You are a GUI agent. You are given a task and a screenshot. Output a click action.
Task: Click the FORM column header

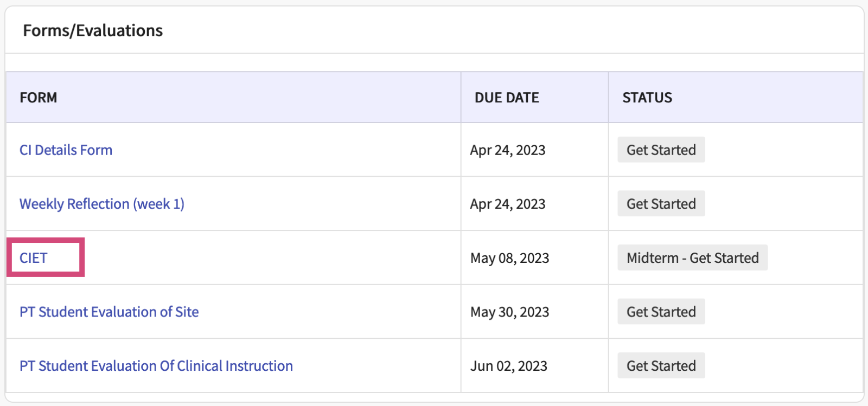(39, 98)
